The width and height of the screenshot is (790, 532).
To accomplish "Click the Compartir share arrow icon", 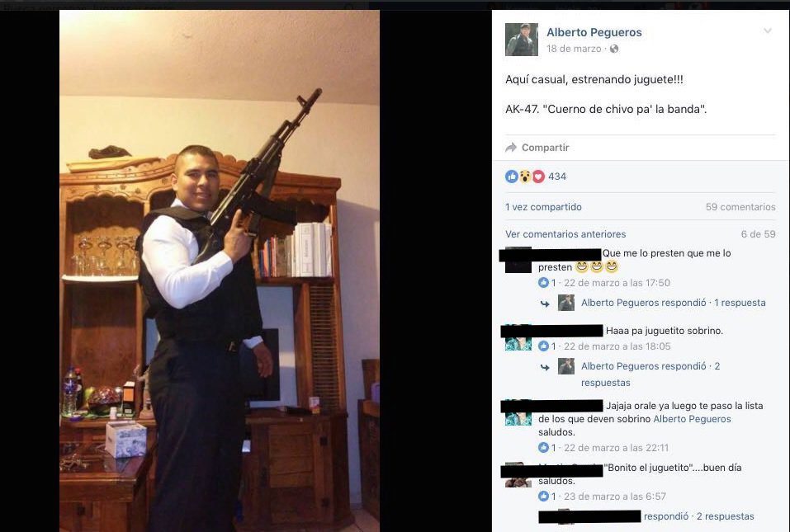I will [x=511, y=148].
